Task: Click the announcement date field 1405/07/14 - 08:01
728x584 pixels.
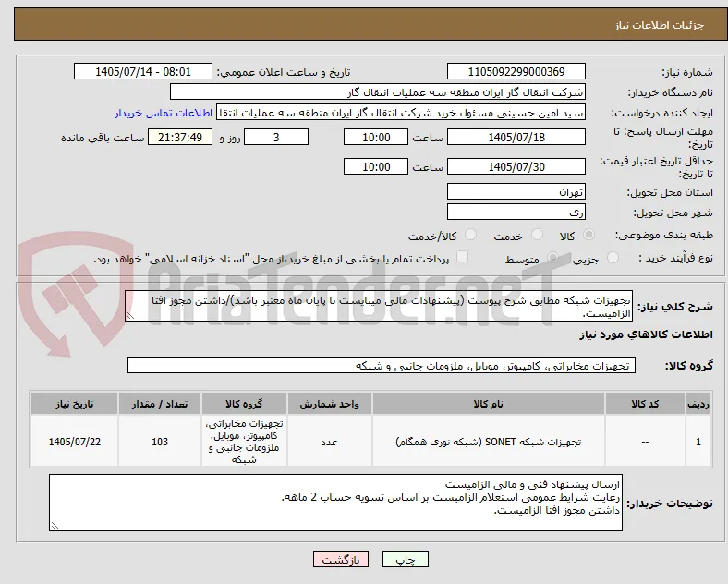Action: click(143, 71)
